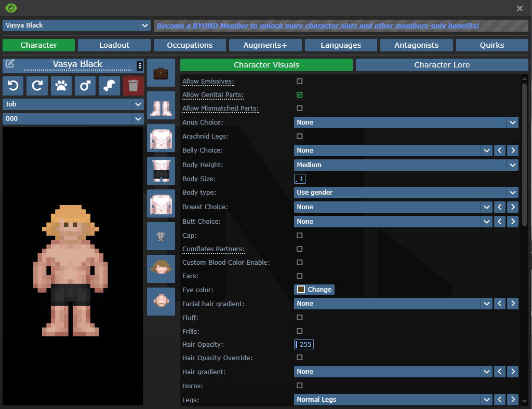Open the briefcase icon in sidebar

click(x=161, y=73)
